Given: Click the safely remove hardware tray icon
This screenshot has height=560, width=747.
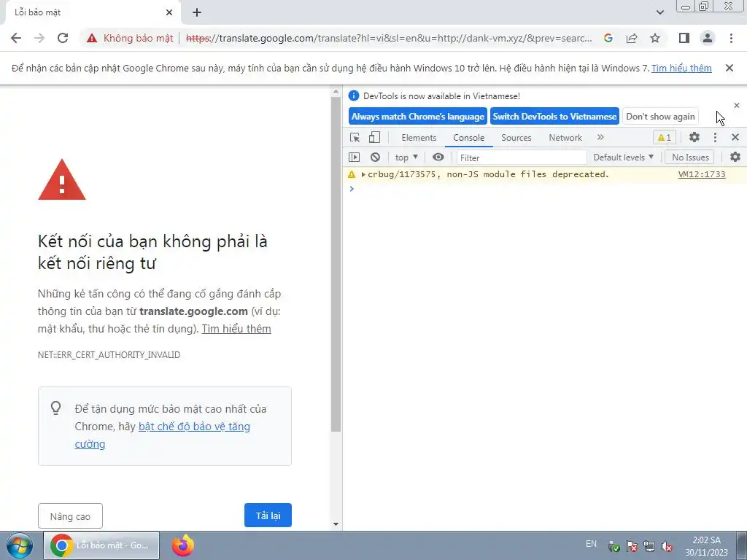Looking at the screenshot, I should [614, 546].
